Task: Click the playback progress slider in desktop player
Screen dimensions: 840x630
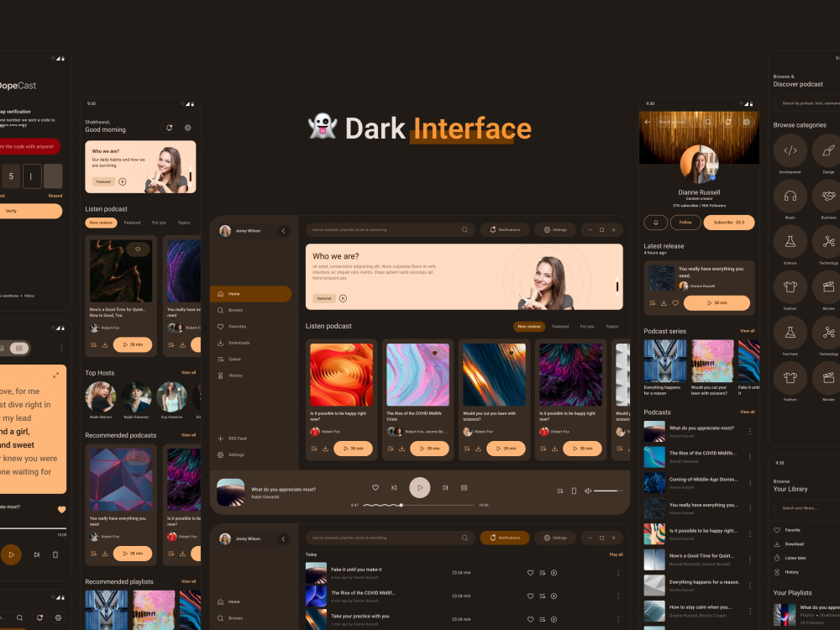Action: (x=419, y=505)
